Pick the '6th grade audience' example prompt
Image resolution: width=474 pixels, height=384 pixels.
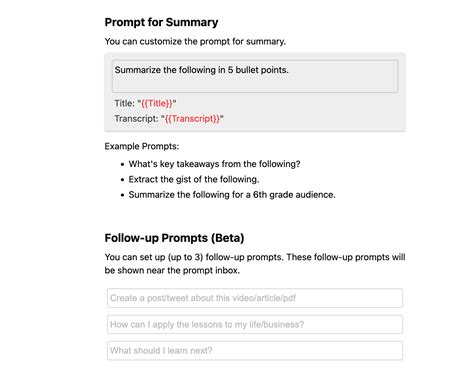click(x=232, y=195)
